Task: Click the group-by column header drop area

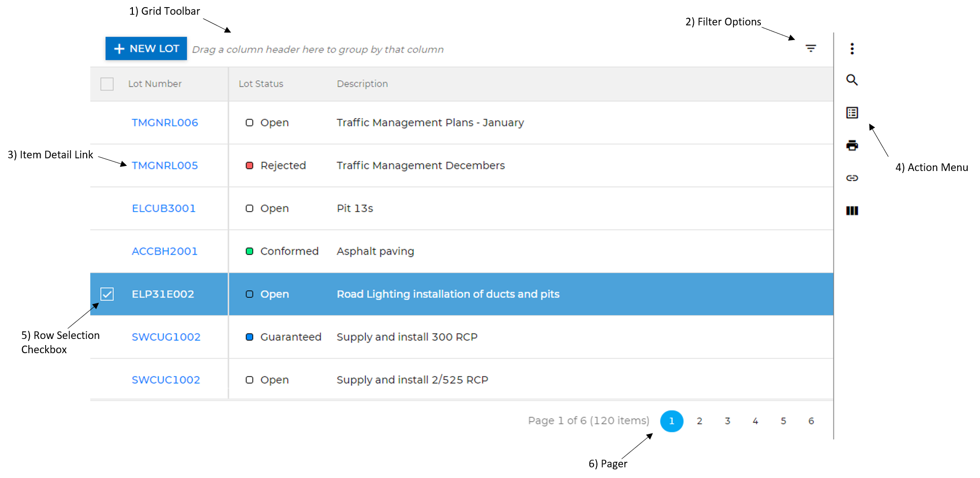Action: 318,49
